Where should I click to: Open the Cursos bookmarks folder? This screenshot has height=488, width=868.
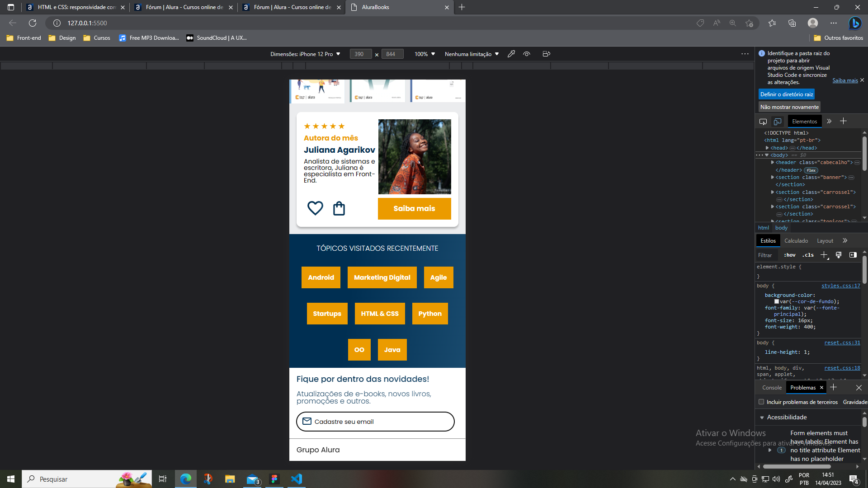pyautogui.click(x=97, y=38)
